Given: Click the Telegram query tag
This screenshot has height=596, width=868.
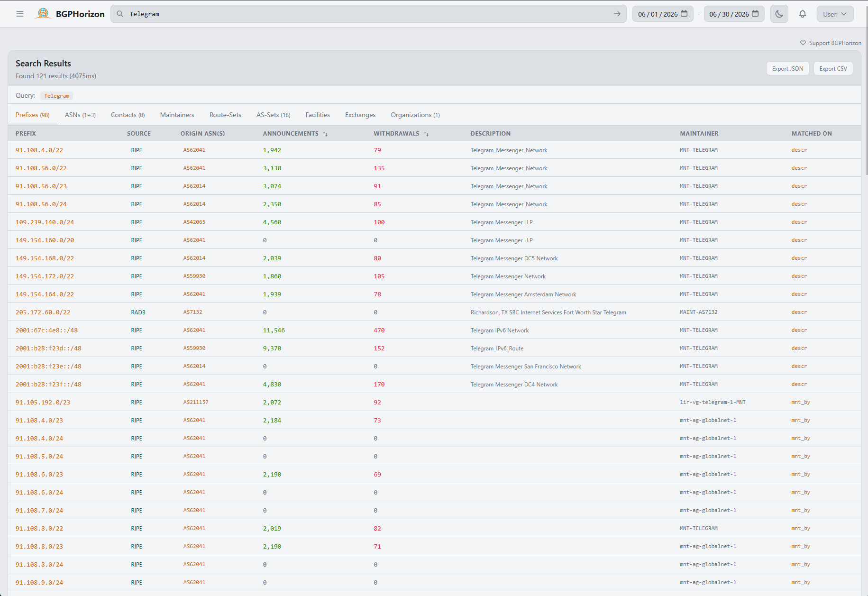Looking at the screenshot, I should click(x=57, y=96).
